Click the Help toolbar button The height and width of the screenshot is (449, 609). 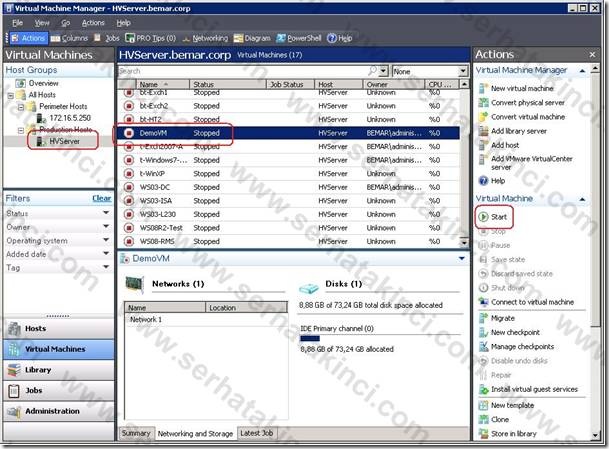[x=339, y=38]
